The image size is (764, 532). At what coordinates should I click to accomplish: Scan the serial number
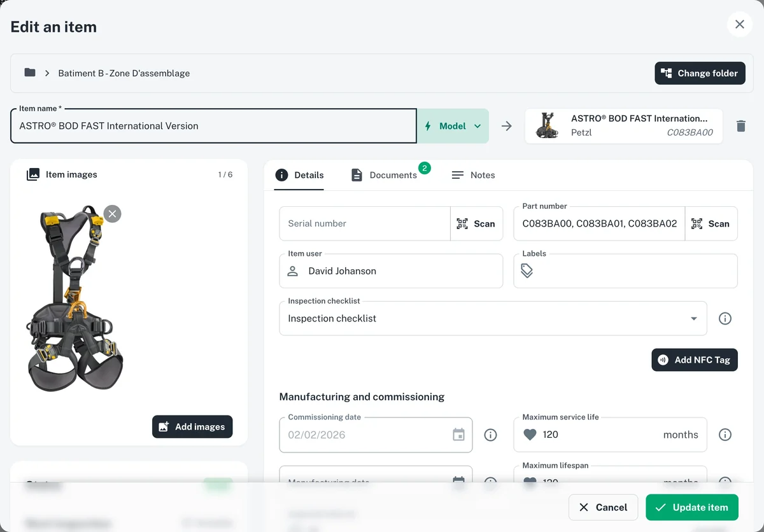click(x=476, y=223)
